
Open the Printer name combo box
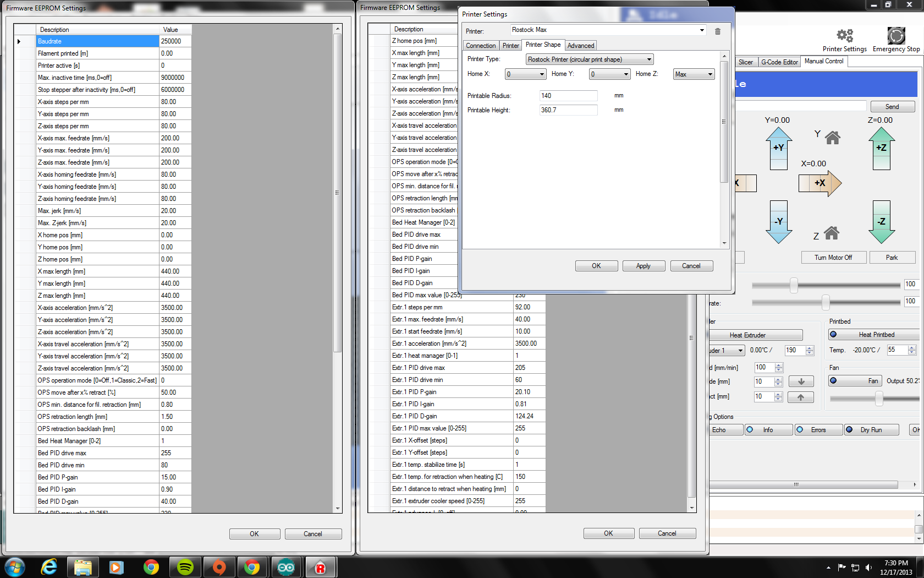coord(608,30)
